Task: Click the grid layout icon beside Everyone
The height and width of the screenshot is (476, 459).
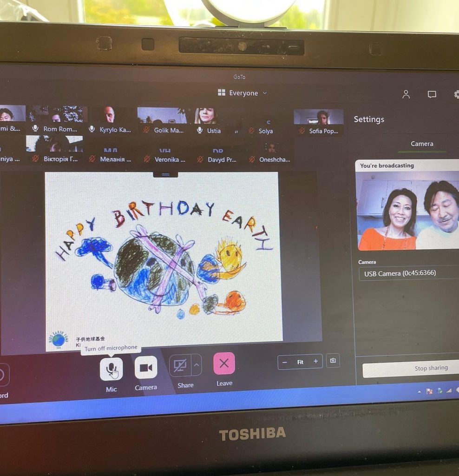Action: pyautogui.click(x=222, y=93)
